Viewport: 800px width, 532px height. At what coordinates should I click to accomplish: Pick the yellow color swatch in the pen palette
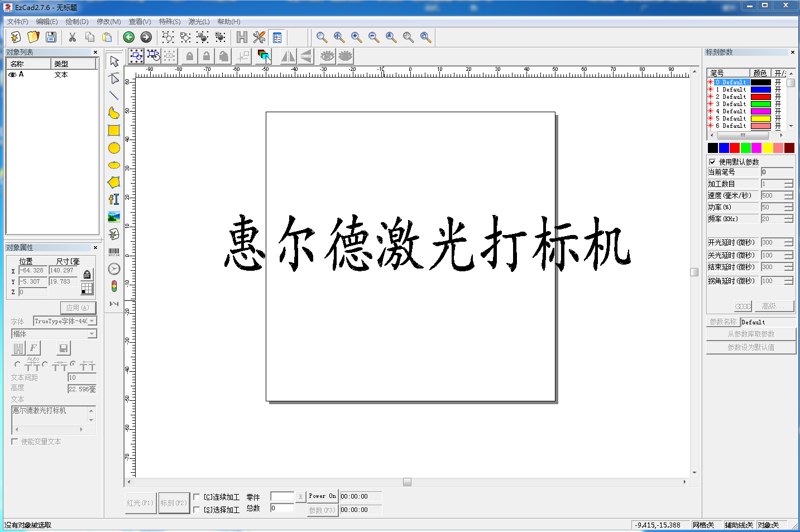(768, 147)
